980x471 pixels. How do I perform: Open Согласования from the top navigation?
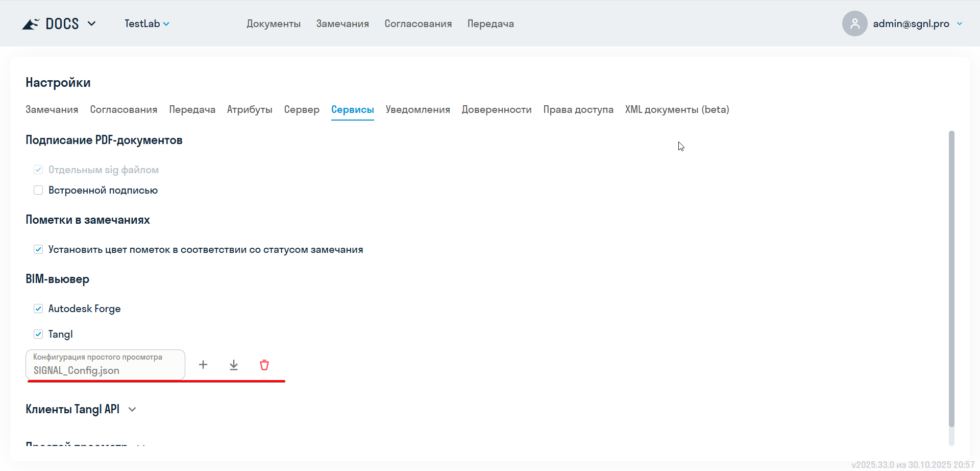pyautogui.click(x=418, y=23)
